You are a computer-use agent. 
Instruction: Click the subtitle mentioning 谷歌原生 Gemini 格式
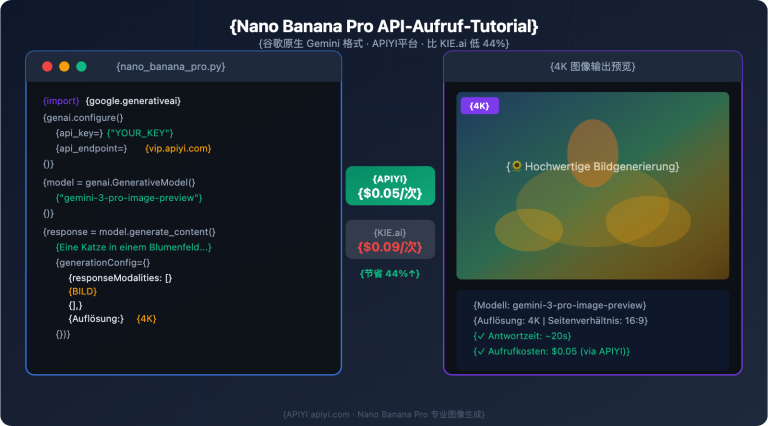pyautogui.click(x=384, y=44)
